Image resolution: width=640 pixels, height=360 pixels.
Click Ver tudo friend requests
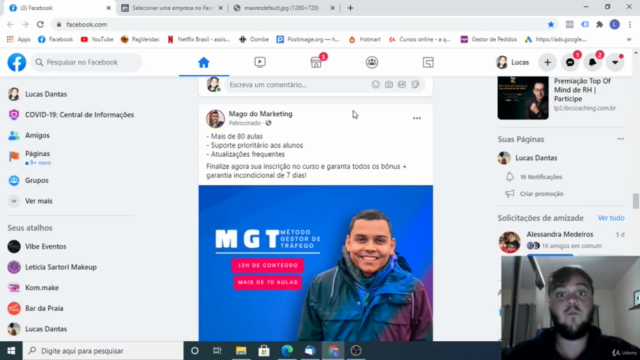pyautogui.click(x=611, y=218)
